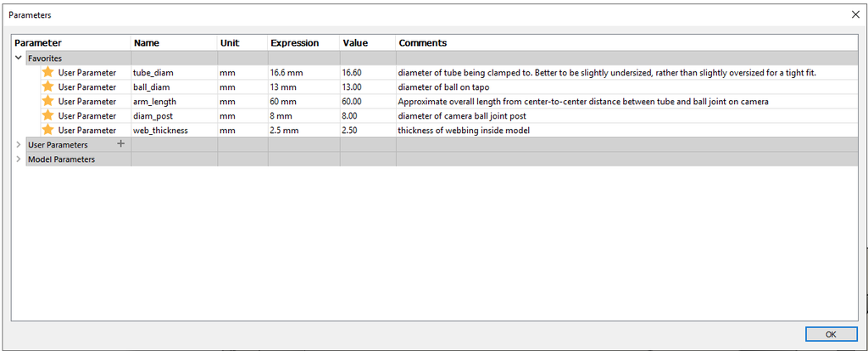Close the Parameters dialog
Image resolution: width=868 pixels, height=351 pixels.
(x=854, y=14)
